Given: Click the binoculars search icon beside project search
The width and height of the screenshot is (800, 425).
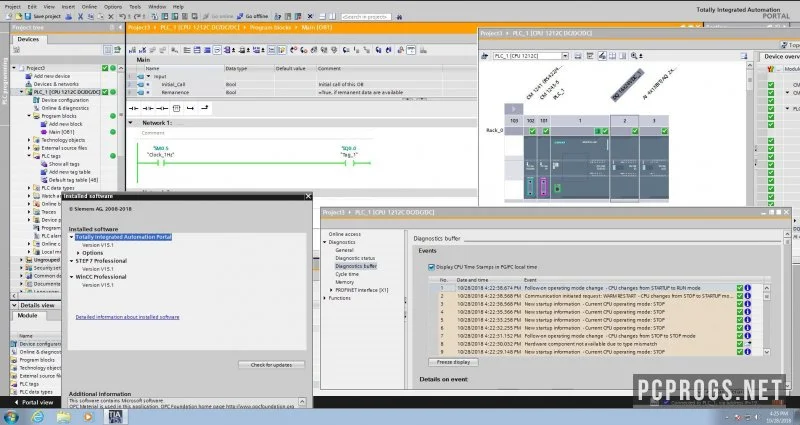Looking at the screenshot, I should (399, 17).
